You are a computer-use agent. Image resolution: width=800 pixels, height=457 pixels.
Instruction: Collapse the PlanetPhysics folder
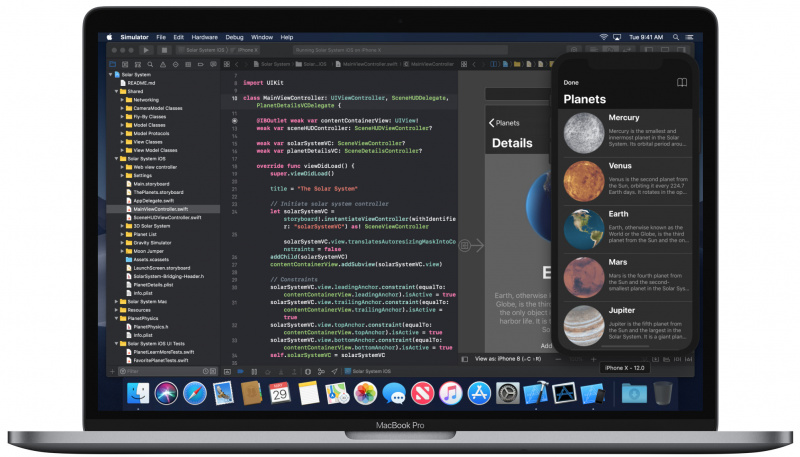pyautogui.click(x=116, y=318)
